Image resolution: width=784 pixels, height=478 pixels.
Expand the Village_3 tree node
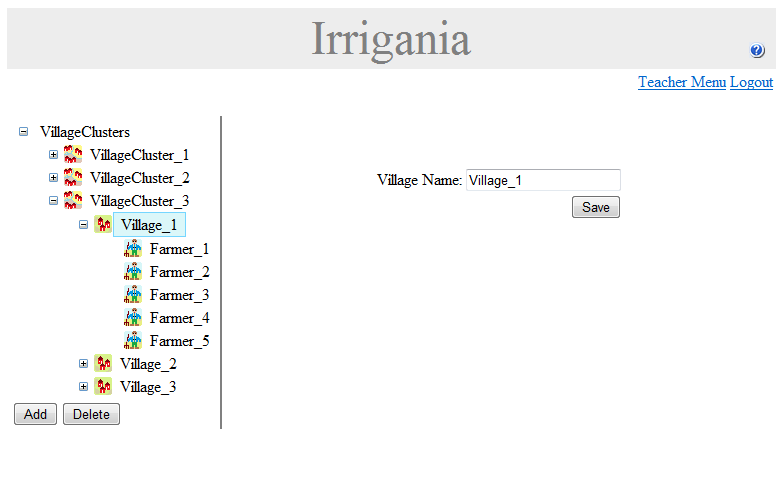click(84, 387)
